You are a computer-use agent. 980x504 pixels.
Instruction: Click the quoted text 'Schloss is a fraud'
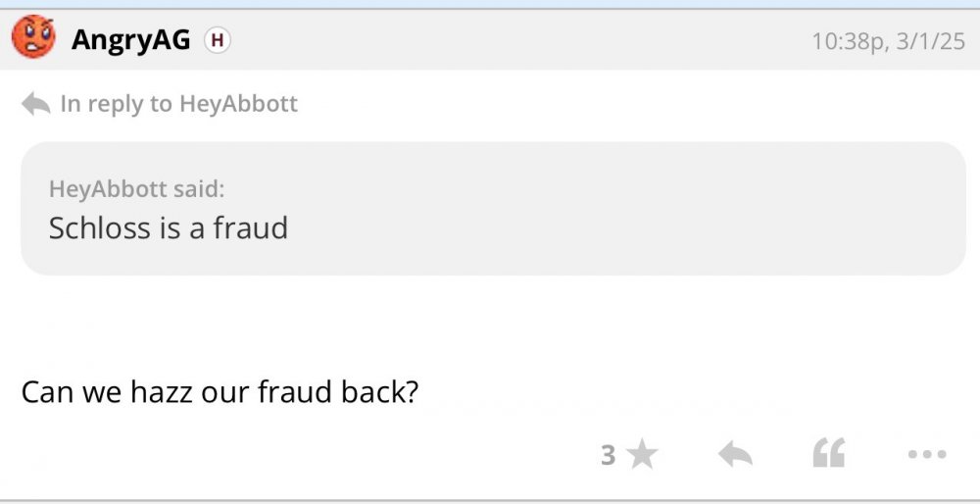point(168,228)
